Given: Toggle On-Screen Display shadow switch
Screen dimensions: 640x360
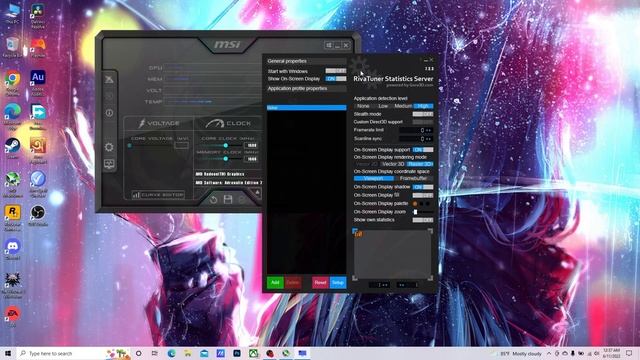Looking at the screenshot, I should click(x=422, y=187).
